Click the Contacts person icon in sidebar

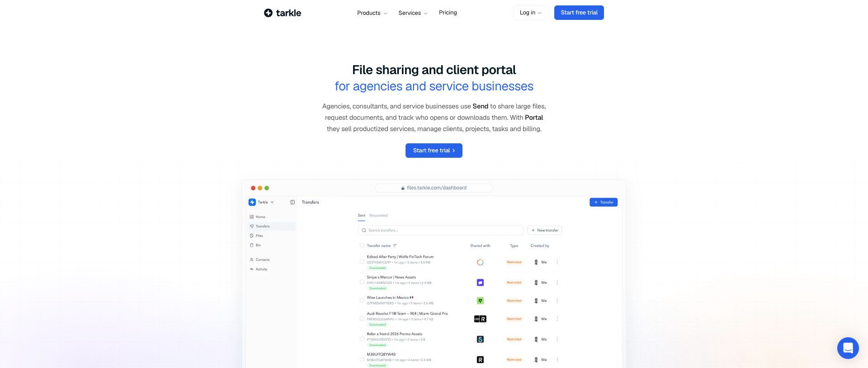coord(251,260)
